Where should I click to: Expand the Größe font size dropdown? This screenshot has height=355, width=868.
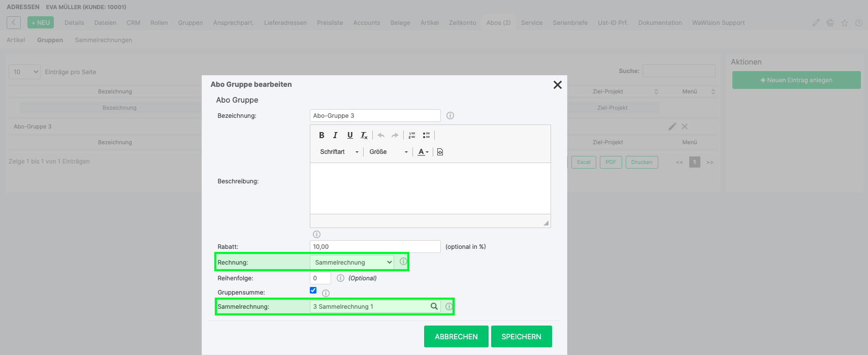389,152
